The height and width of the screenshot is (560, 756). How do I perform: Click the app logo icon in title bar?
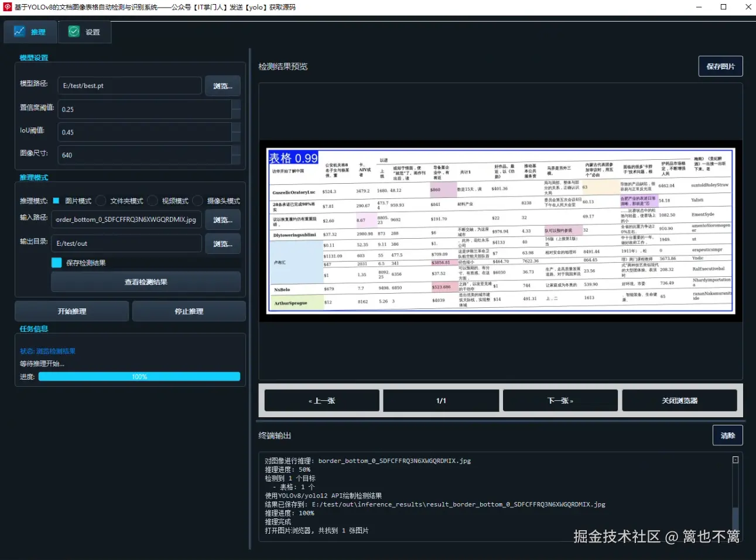pyautogui.click(x=7, y=7)
